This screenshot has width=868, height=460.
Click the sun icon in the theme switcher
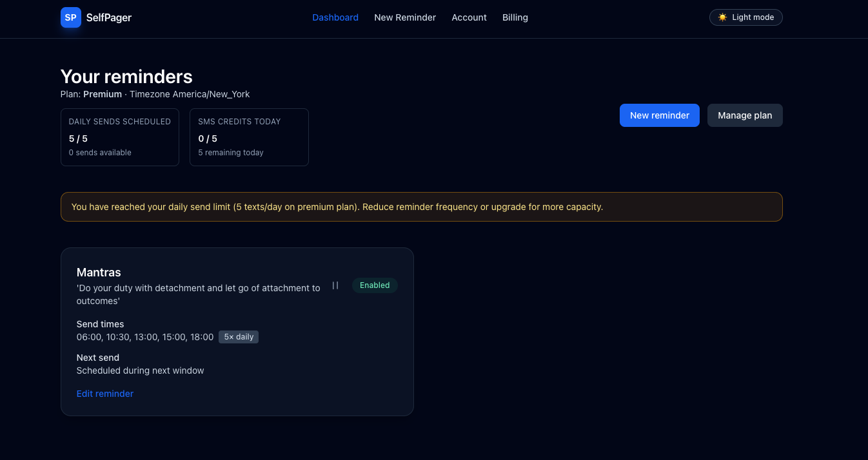(x=722, y=17)
